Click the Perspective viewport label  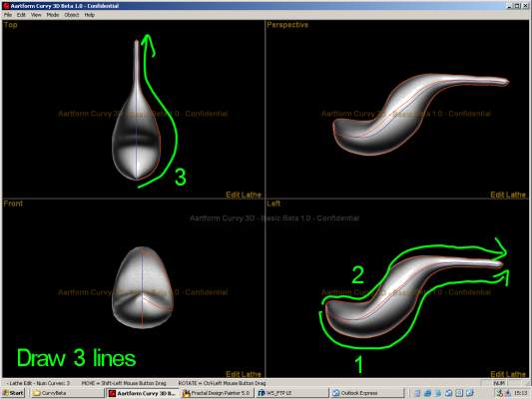(287, 25)
